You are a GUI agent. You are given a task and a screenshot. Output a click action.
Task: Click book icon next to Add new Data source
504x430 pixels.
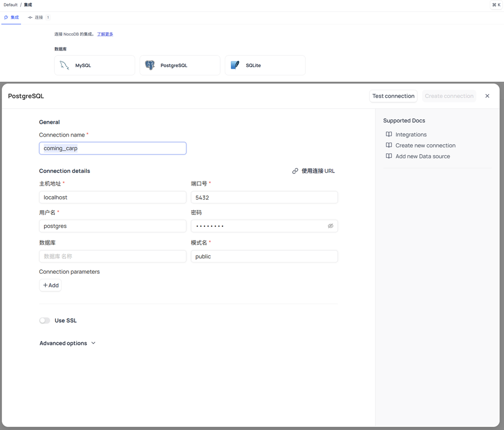click(x=389, y=156)
